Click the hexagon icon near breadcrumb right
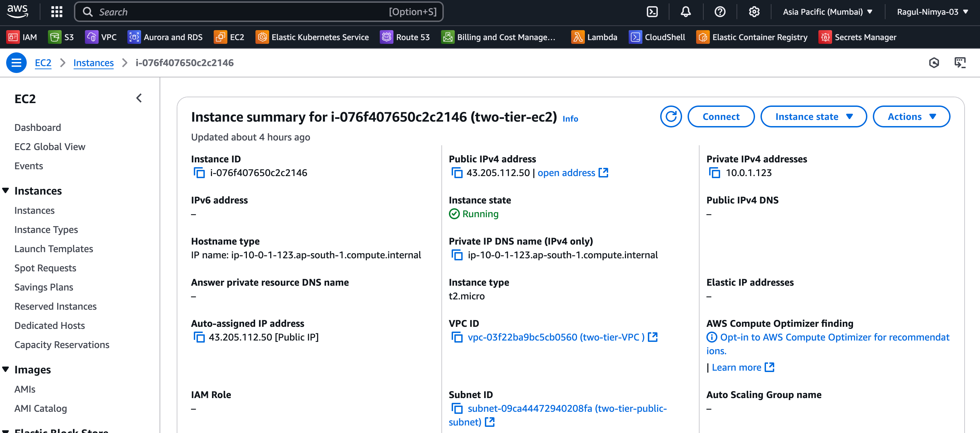 934,63
